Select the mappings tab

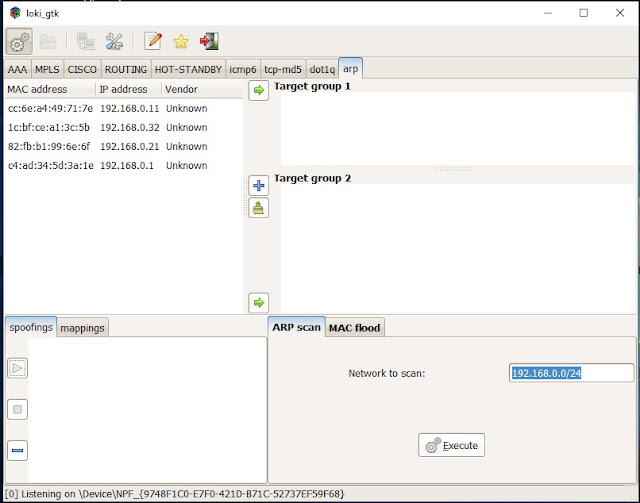tap(83, 327)
